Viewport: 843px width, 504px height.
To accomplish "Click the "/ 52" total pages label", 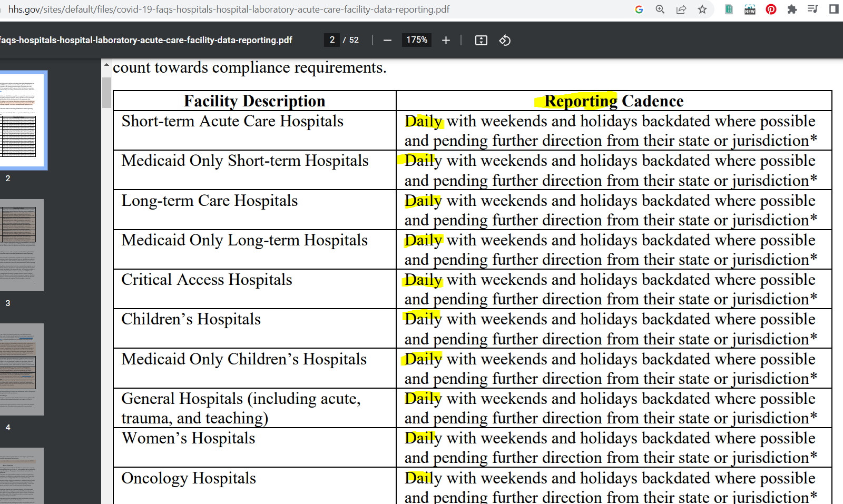I will tap(351, 40).
